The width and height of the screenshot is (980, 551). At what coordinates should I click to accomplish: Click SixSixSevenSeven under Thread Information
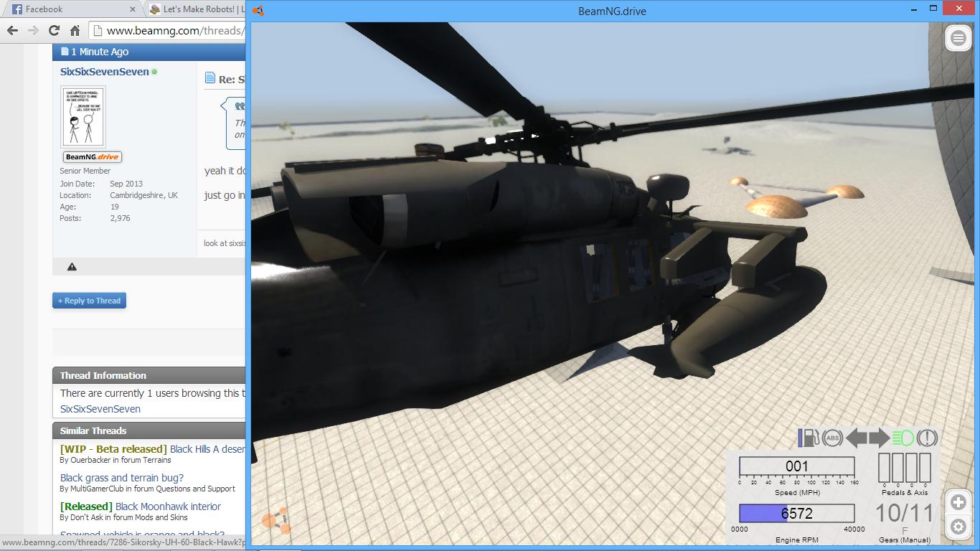point(100,409)
